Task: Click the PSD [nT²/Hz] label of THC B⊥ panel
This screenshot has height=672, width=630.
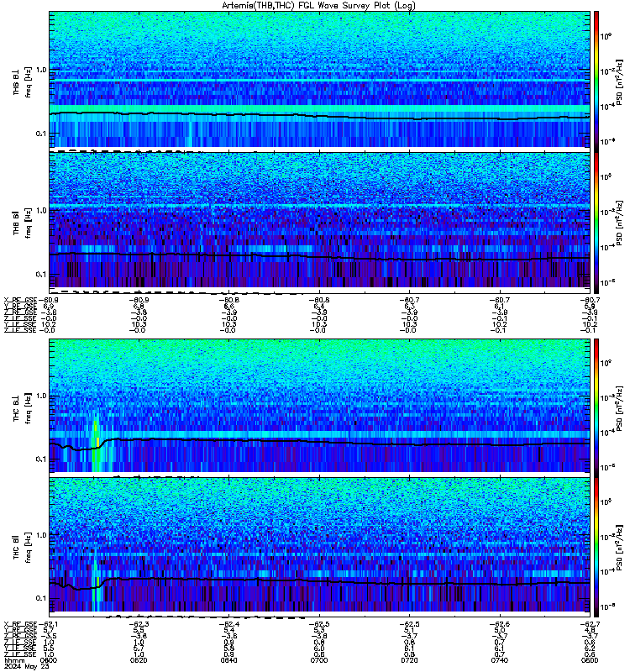Action: tap(620, 408)
